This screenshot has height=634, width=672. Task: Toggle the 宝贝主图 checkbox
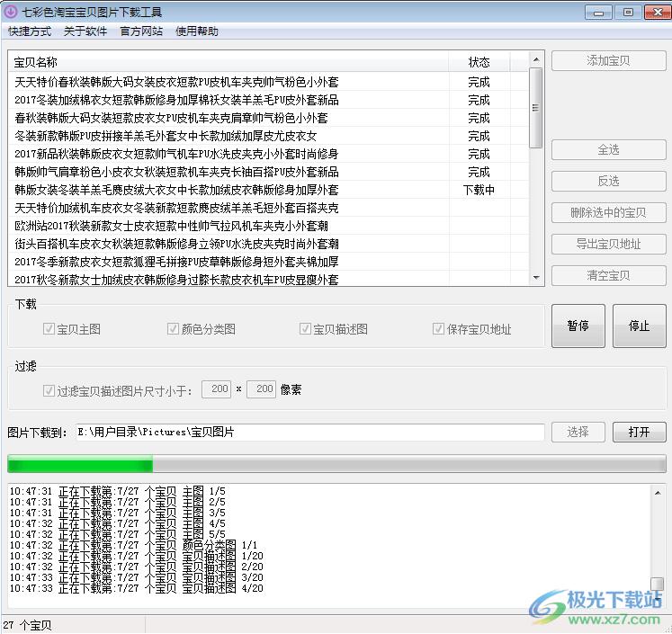(49, 329)
